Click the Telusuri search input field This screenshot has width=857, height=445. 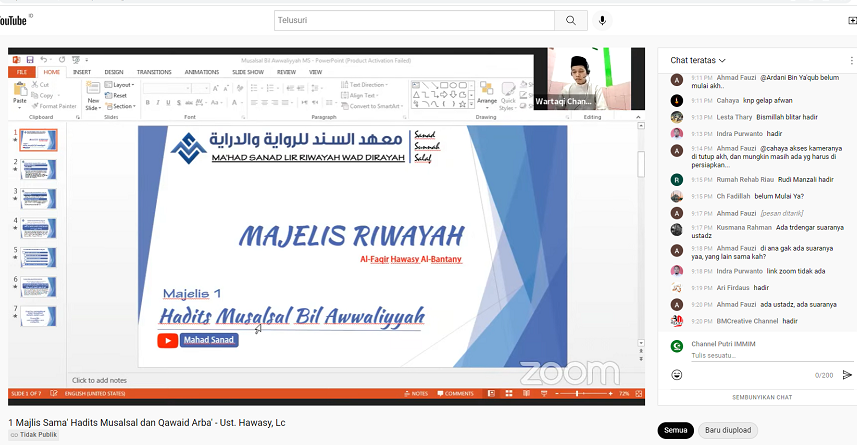point(414,20)
